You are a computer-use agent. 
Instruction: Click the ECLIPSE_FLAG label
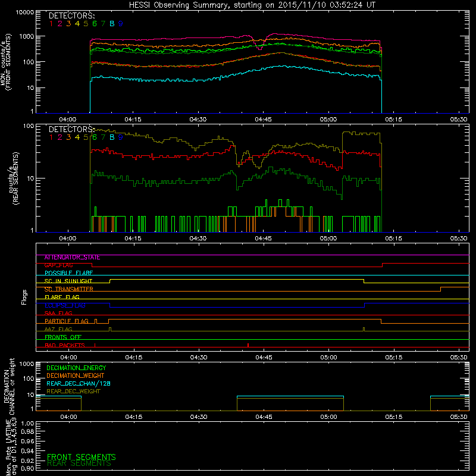[65, 305]
